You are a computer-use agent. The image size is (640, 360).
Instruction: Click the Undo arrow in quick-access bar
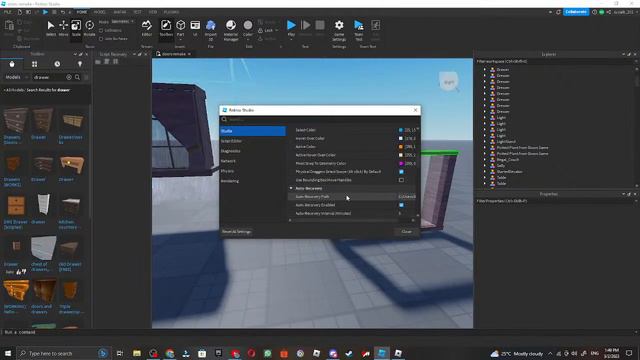tap(63, 12)
